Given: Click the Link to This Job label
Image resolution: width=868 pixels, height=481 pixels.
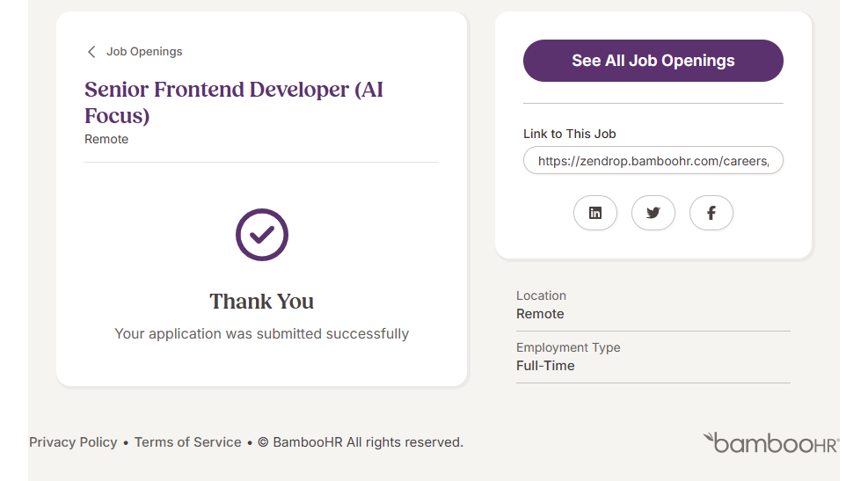Looking at the screenshot, I should point(569,135).
